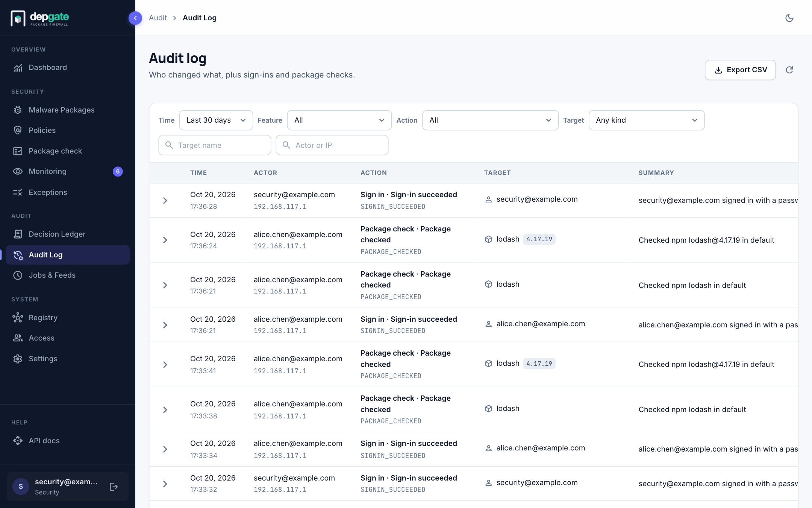Click the Policies shield icon

[x=18, y=130]
